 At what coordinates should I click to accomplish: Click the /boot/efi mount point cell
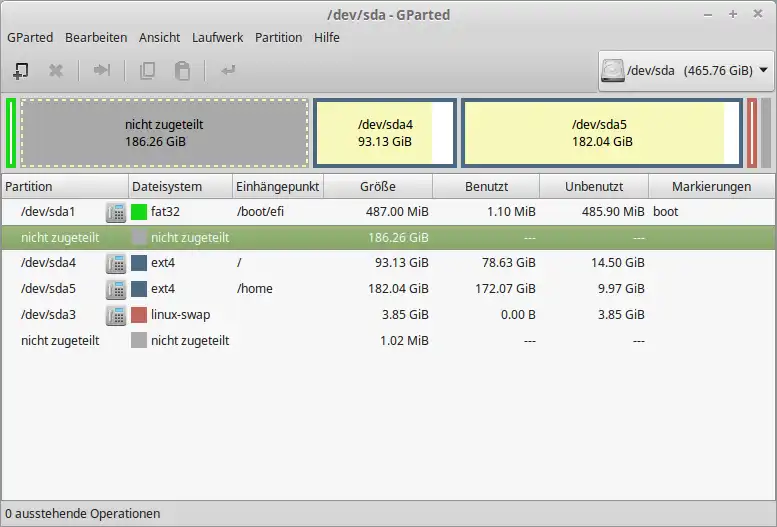tap(260, 212)
